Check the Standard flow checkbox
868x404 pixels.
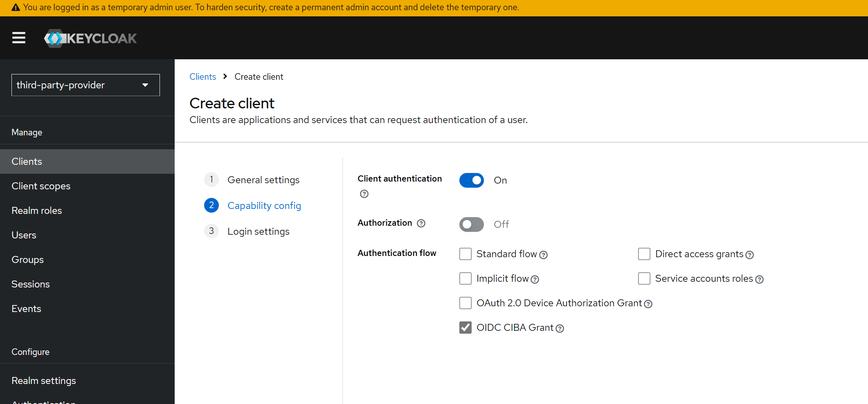(465, 254)
